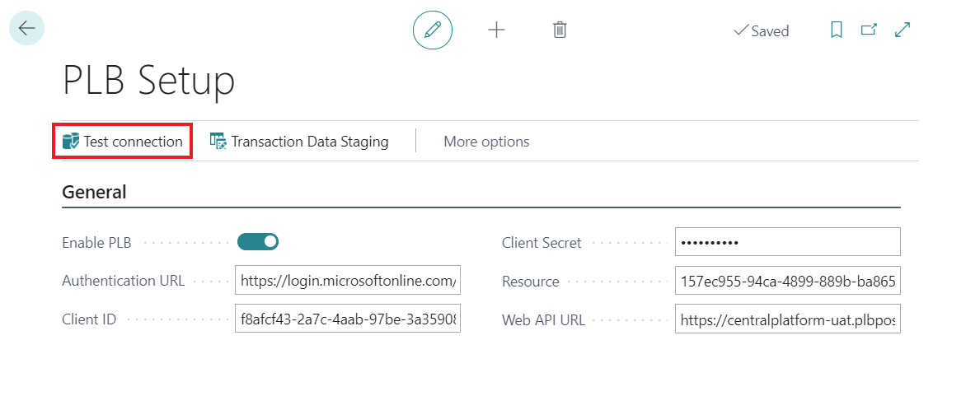The height and width of the screenshot is (410, 980).
Task: Click the Saved status indicator
Action: (762, 31)
